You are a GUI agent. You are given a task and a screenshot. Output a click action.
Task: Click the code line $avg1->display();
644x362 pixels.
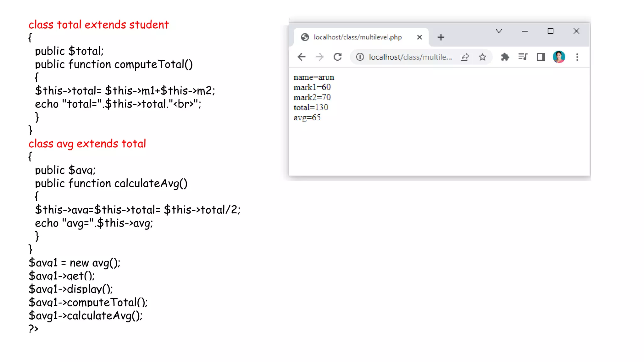(x=71, y=289)
